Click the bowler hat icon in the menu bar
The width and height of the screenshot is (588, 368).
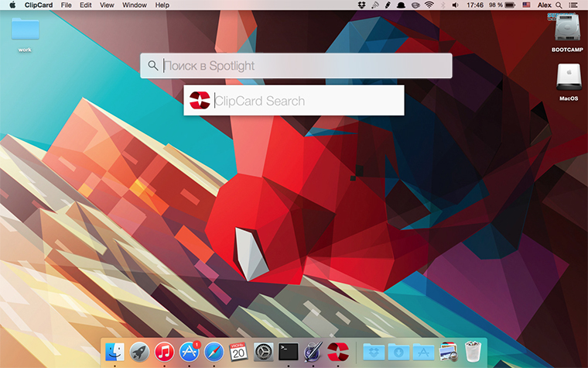(x=401, y=5)
